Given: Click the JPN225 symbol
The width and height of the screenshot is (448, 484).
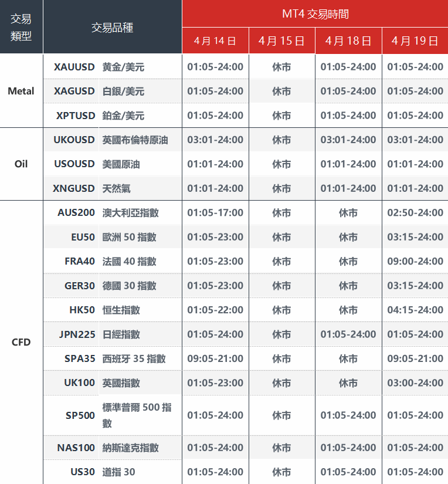Looking at the screenshot, I should (x=77, y=334).
